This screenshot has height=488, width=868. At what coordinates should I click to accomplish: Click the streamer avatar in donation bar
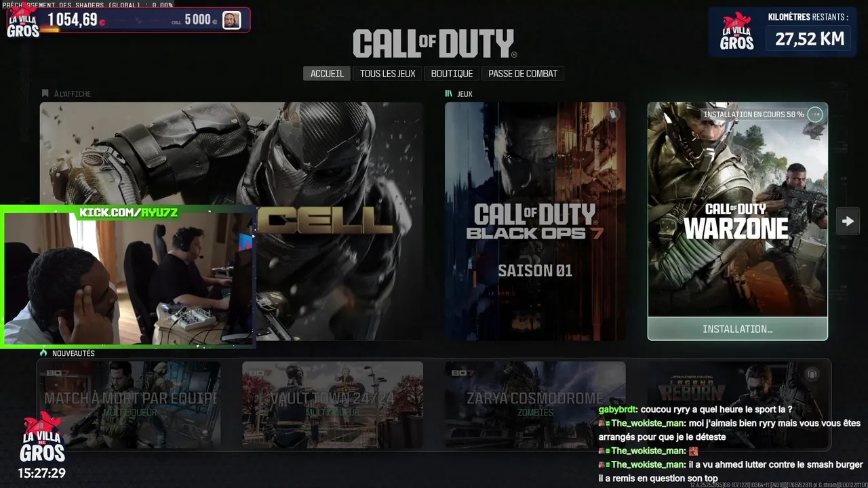point(231,20)
